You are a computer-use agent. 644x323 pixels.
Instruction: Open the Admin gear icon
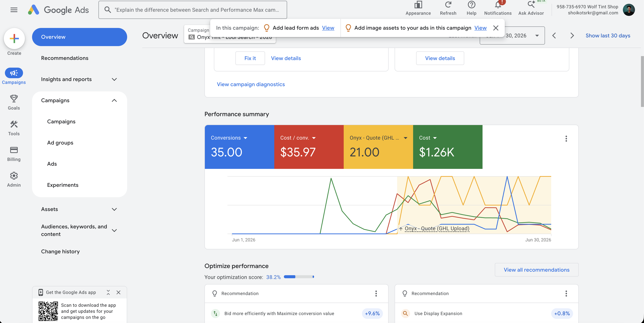[x=14, y=175]
